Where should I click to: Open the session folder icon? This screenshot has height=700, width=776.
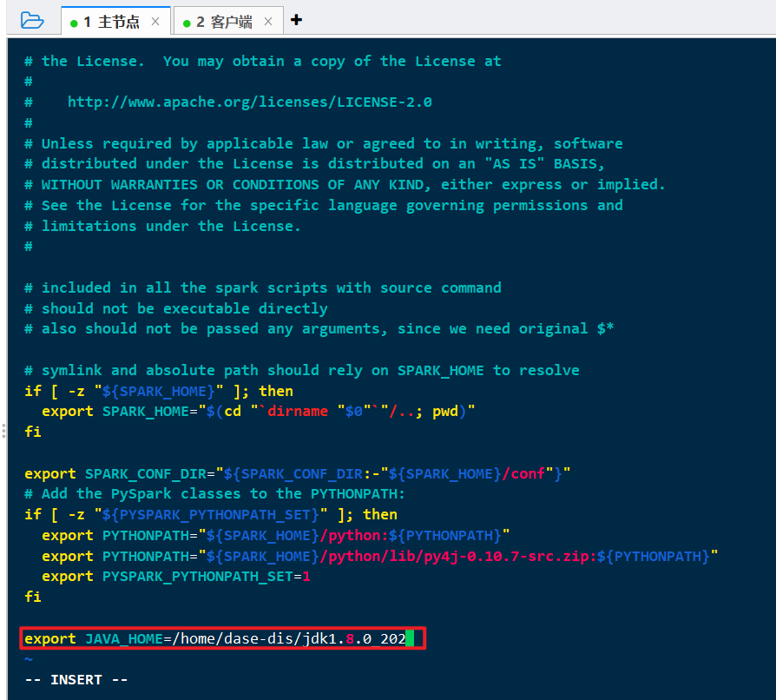click(x=32, y=21)
